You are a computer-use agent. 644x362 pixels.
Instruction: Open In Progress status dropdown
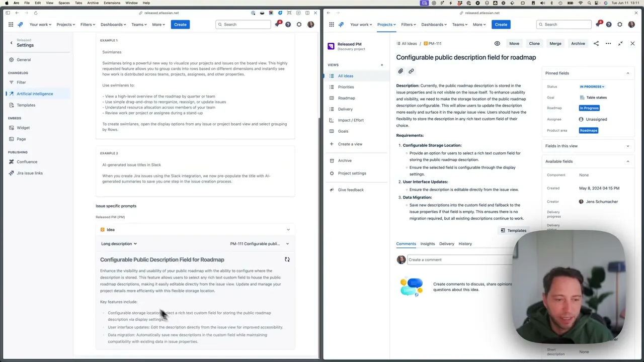pos(592,86)
